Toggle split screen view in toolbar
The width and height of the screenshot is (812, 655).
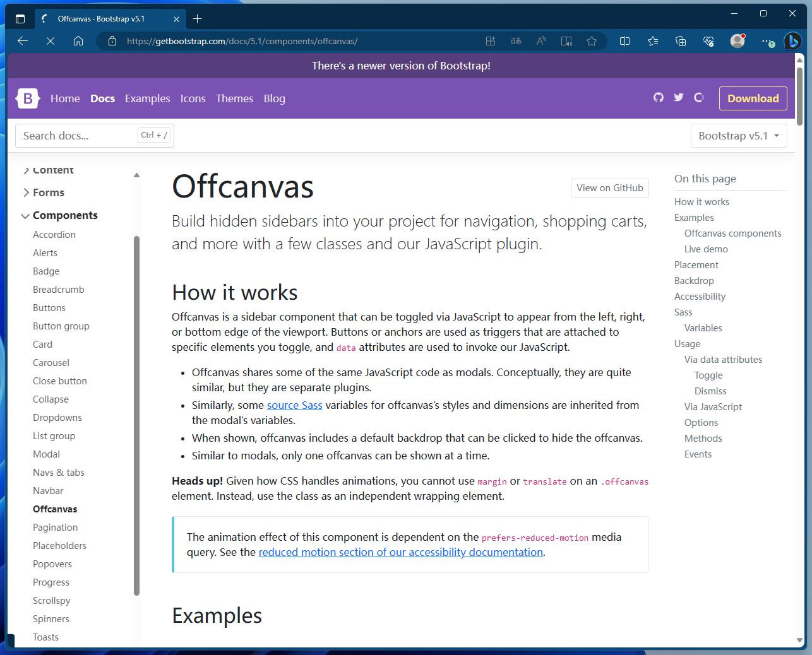624,41
